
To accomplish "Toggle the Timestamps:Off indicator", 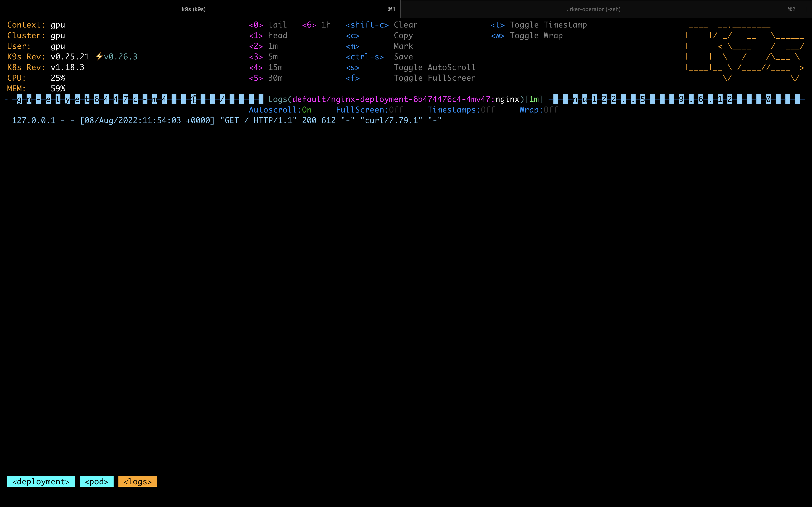I will point(461,110).
